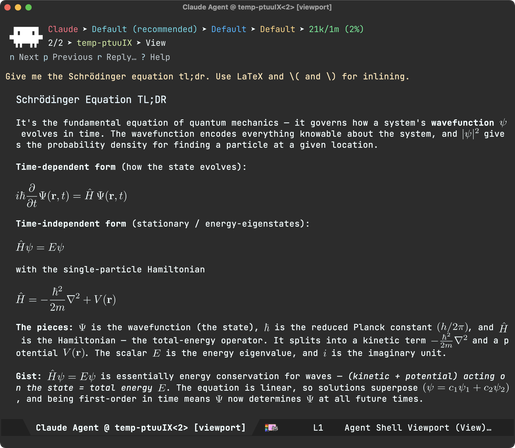Open the orange Default breadcrumb option

click(x=277, y=29)
